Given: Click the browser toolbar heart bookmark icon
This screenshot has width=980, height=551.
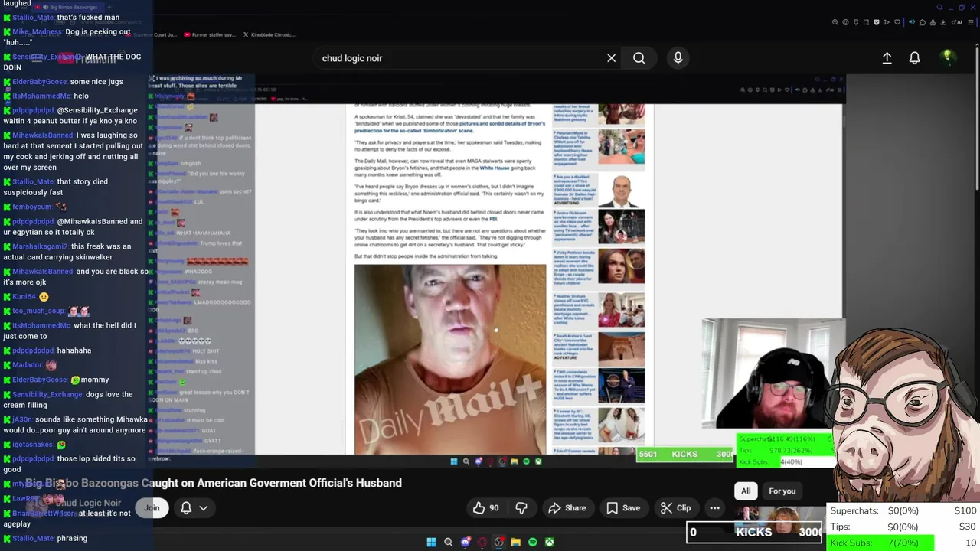Looking at the screenshot, I should point(897,22).
